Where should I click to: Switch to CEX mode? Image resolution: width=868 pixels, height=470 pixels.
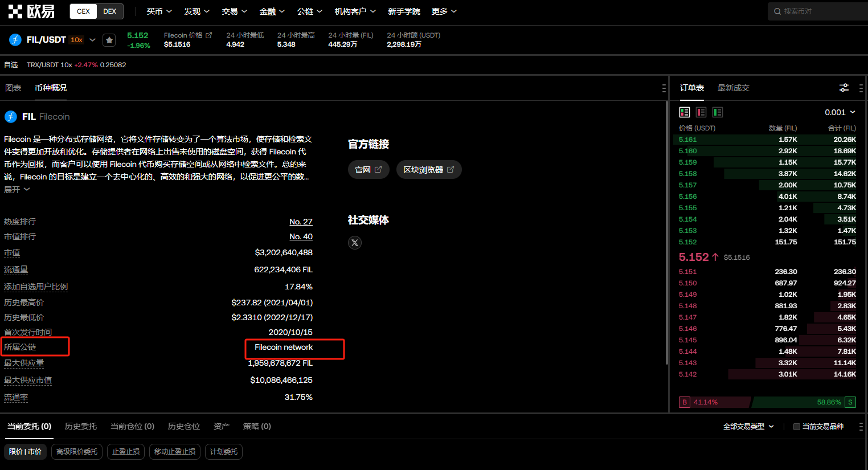(83, 11)
